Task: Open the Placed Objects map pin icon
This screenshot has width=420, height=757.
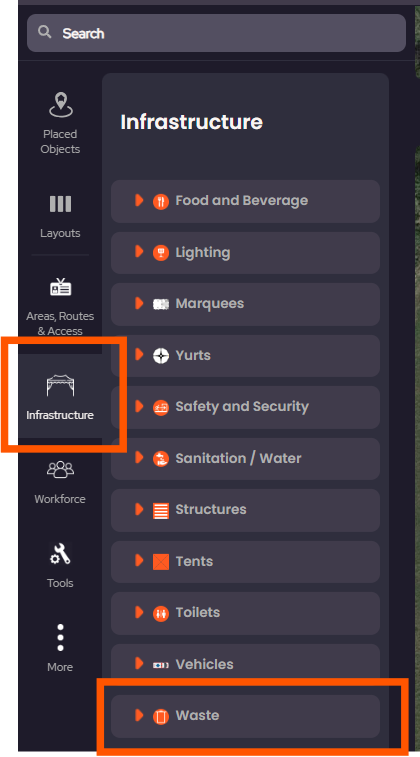Action: coord(61,104)
